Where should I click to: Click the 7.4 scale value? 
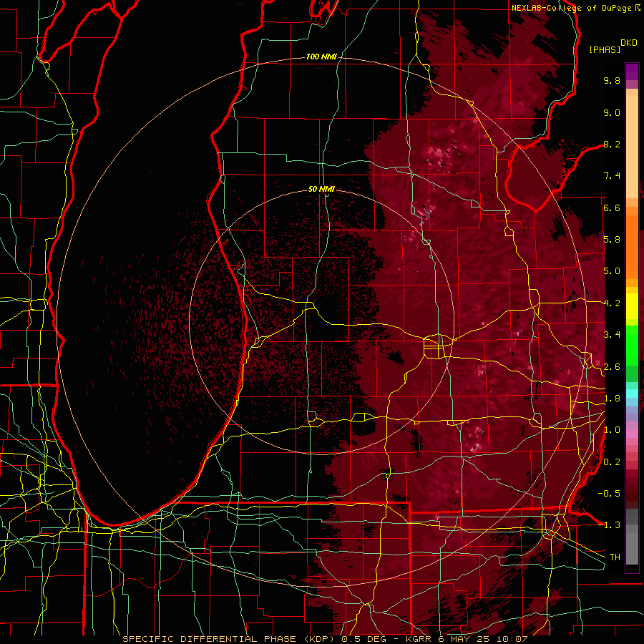pos(612,176)
